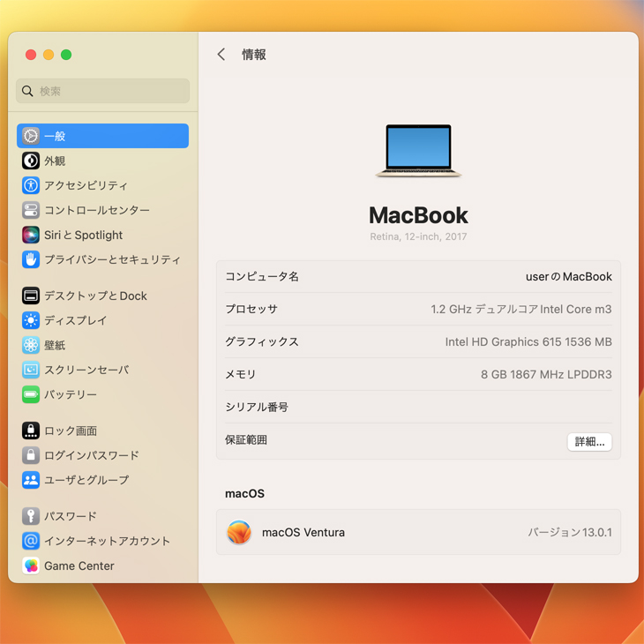The height and width of the screenshot is (644, 644).
Task: Click the 壁紙 flower icon
Action: click(x=31, y=345)
